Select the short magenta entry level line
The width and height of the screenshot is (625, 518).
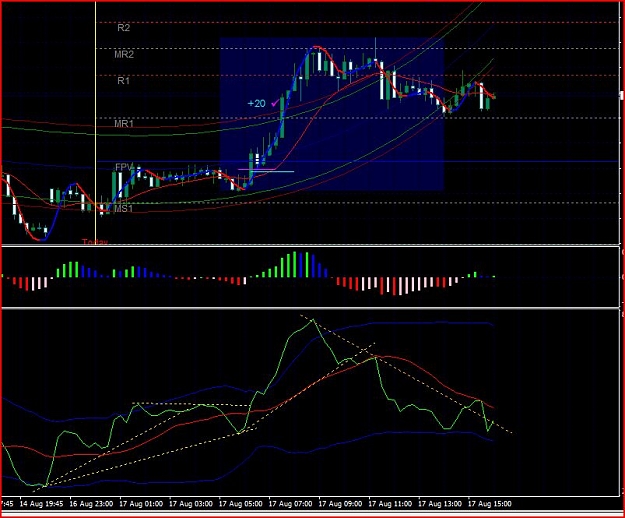[256, 170]
